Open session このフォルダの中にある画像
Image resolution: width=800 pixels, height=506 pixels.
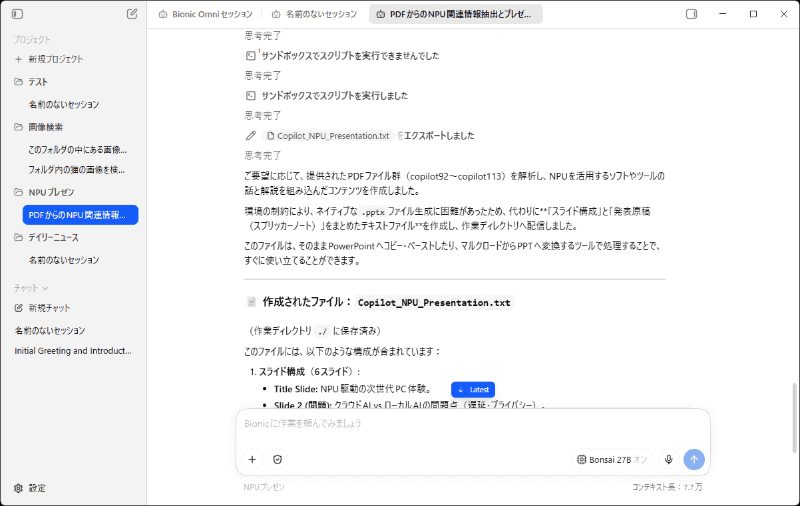tap(78, 149)
